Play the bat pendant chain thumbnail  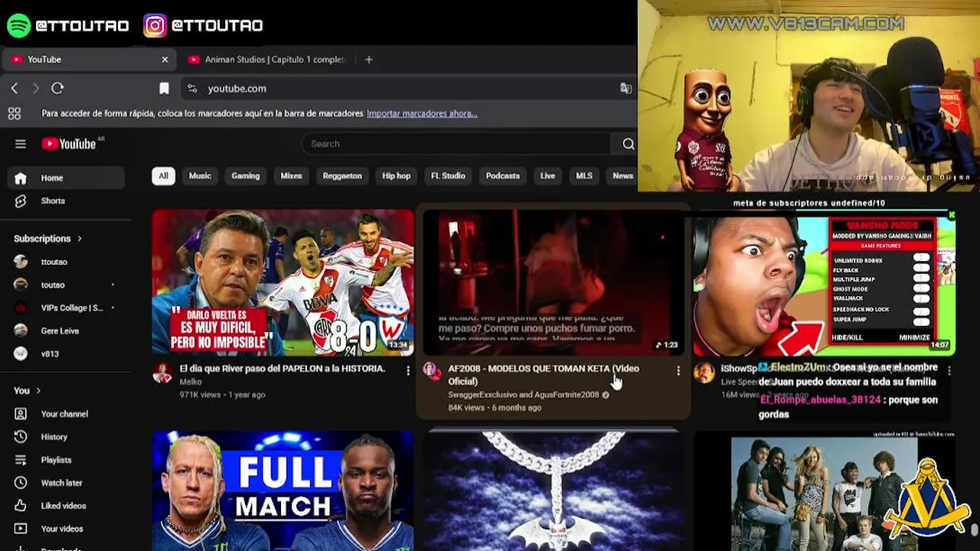click(553, 491)
